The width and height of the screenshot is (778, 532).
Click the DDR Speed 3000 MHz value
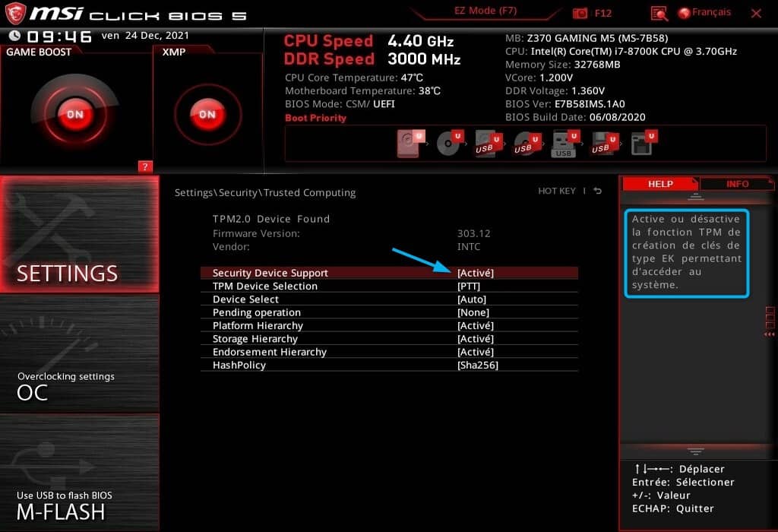tap(424, 59)
